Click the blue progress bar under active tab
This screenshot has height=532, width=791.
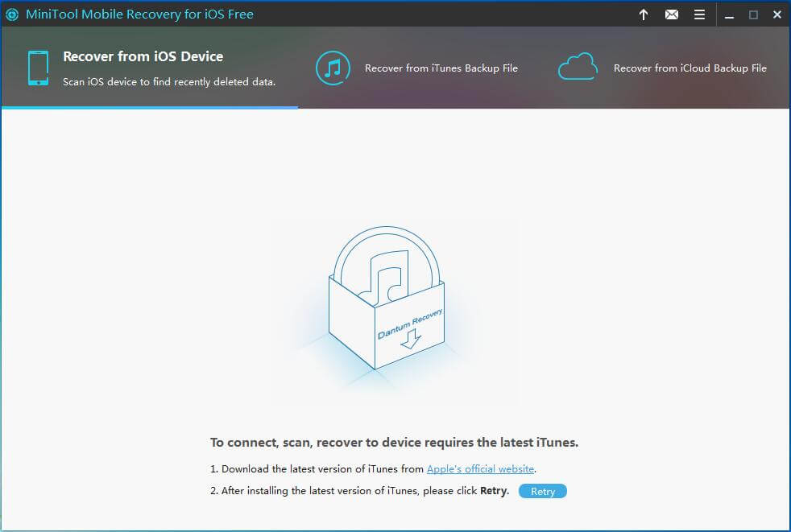point(149,107)
